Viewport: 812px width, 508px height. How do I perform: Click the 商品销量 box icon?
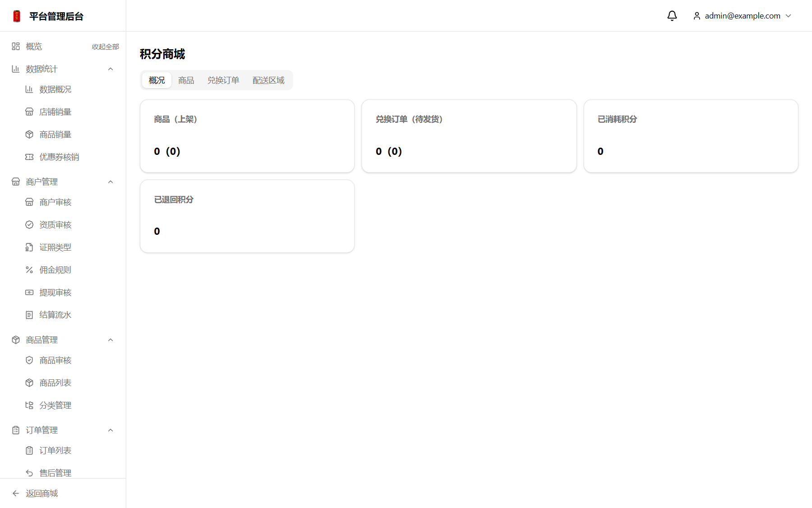29,134
